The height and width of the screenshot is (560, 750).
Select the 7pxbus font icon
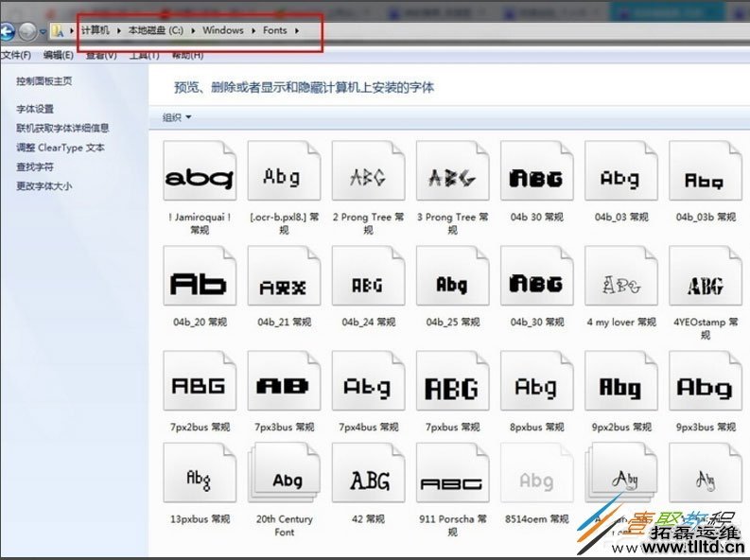click(452, 380)
